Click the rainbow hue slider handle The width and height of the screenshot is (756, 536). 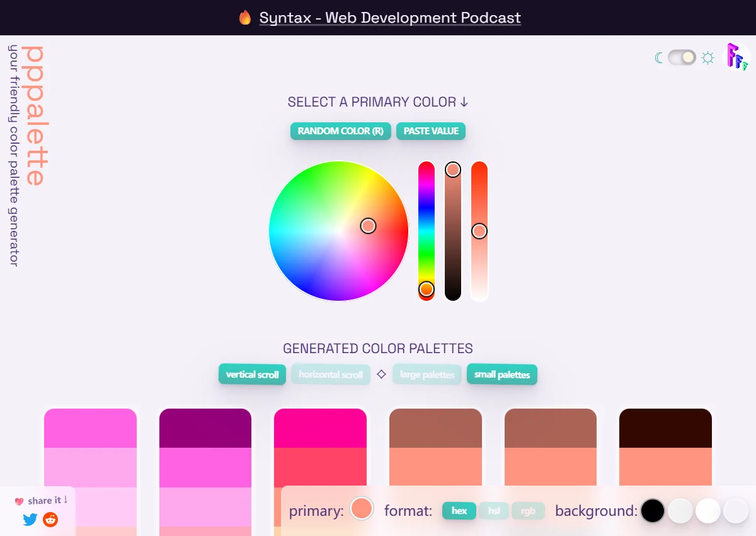pos(427,289)
